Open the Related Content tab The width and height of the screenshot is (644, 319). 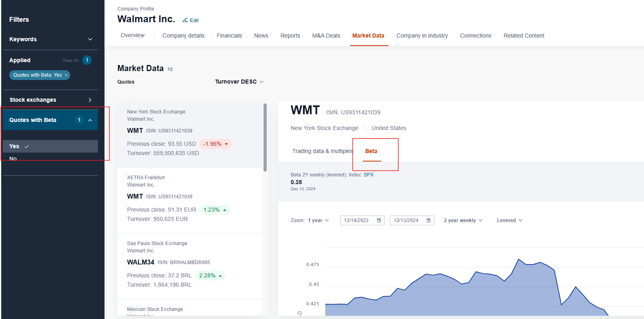[x=524, y=36]
